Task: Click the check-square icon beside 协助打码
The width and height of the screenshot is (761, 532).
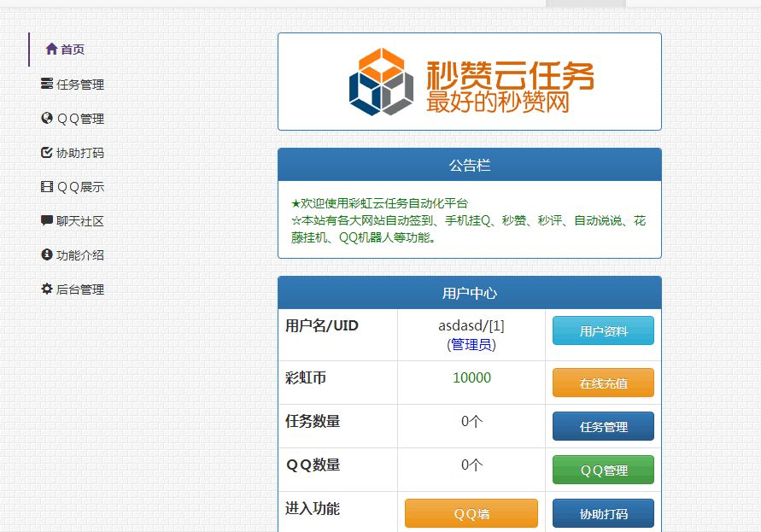Action: 47,152
